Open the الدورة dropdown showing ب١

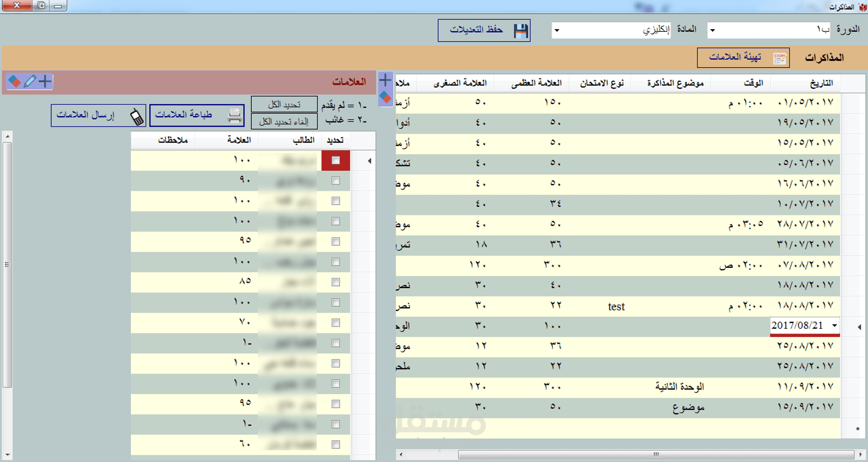click(x=713, y=30)
